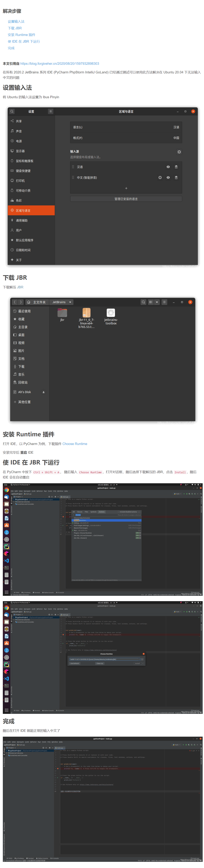Image resolution: width=204 pixels, height=868 pixels.
Task: Select 日期和时间 in Settings sidebar
Action: [x=31, y=250]
